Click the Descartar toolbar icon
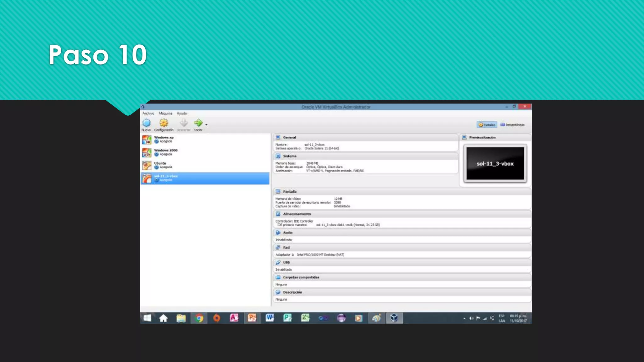The width and height of the screenshot is (644, 362). (184, 123)
